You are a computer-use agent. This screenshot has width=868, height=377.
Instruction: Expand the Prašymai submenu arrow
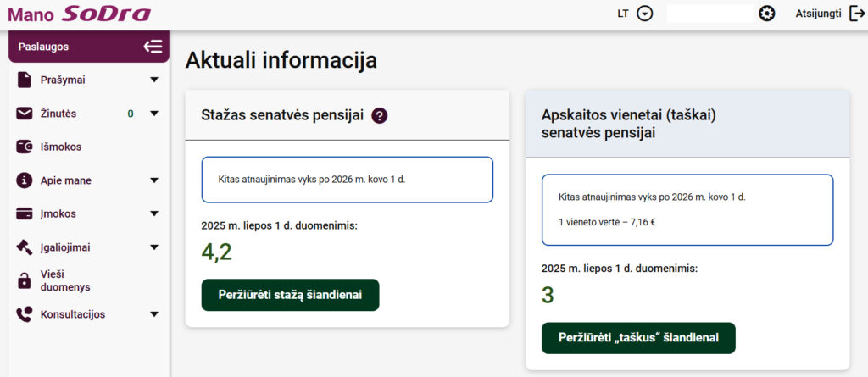pos(154,80)
